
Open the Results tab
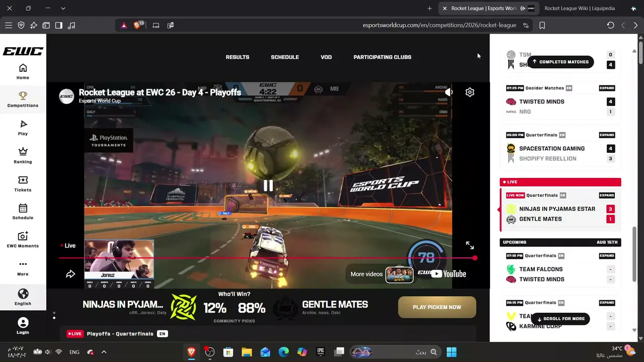[237, 57]
